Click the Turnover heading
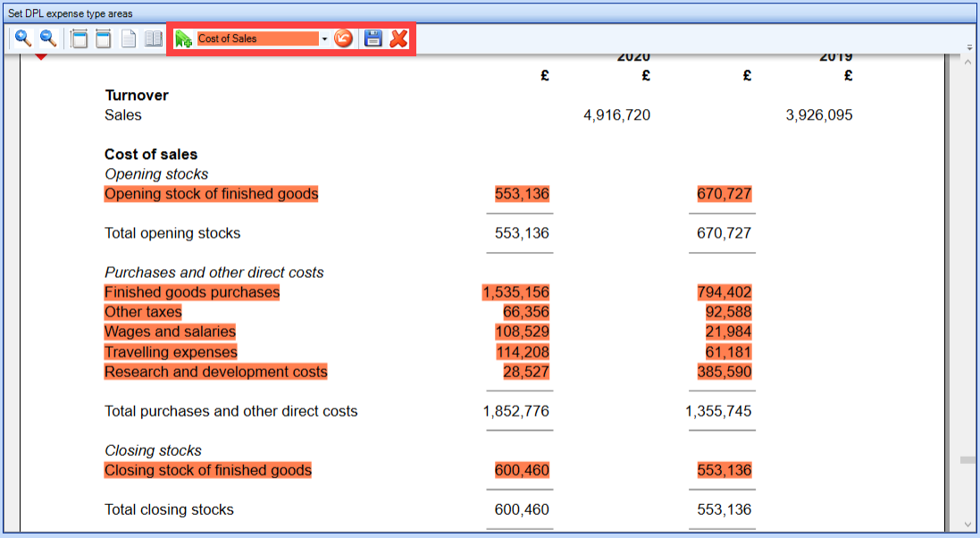This screenshot has width=980, height=538. coord(137,95)
